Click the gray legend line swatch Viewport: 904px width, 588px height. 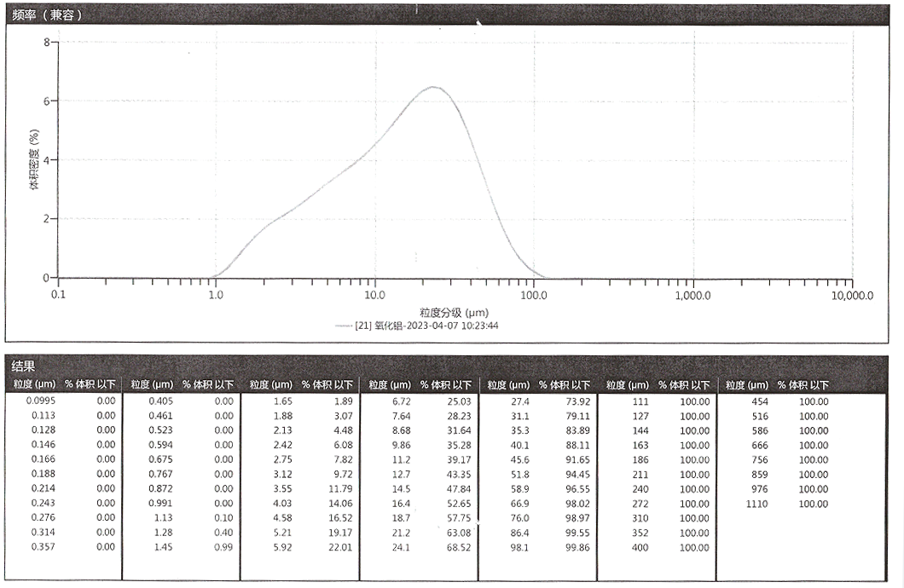coord(343,325)
